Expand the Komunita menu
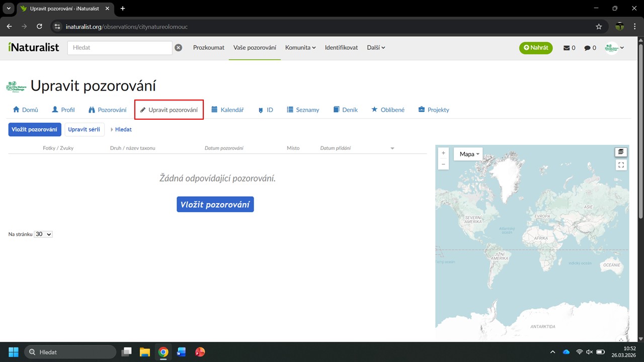Image resolution: width=644 pixels, height=362 pixels. click(300, 48)
